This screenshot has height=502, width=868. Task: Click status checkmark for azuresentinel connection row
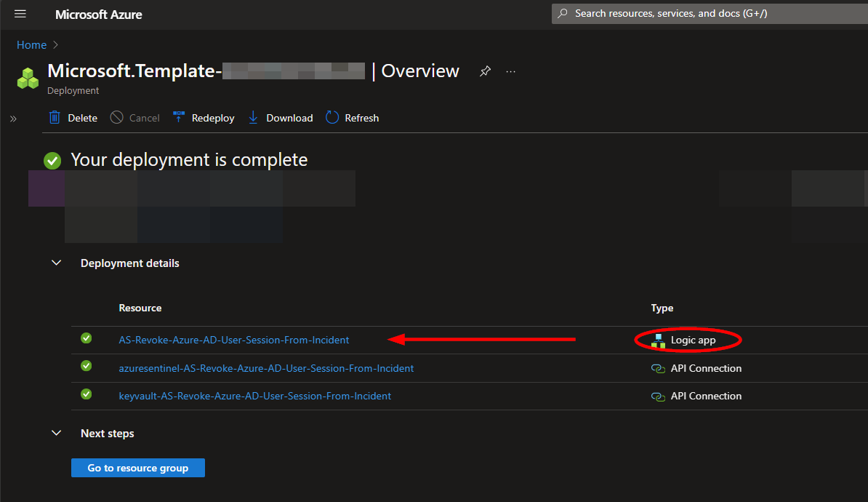[87, 366]
